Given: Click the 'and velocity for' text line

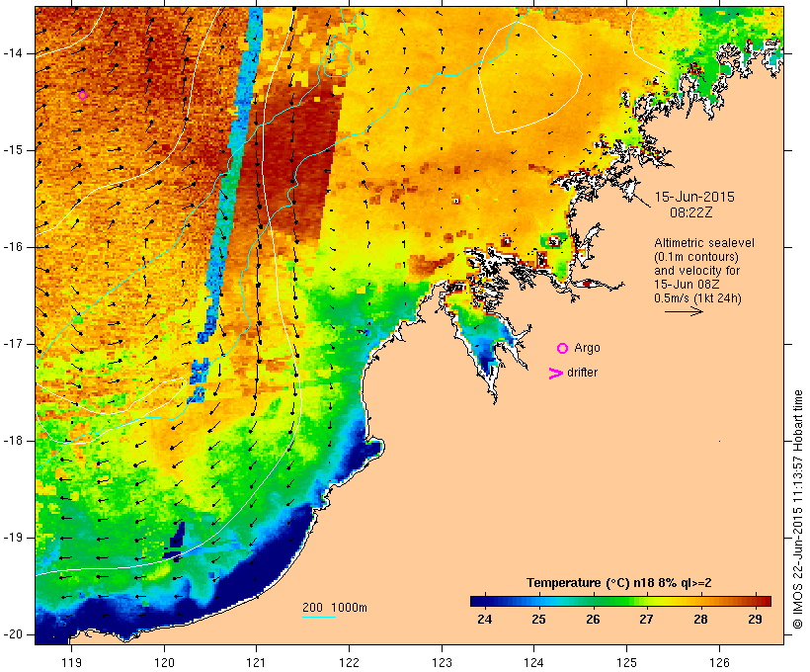Looking at the screenshot, I should (x=696, y=271).
